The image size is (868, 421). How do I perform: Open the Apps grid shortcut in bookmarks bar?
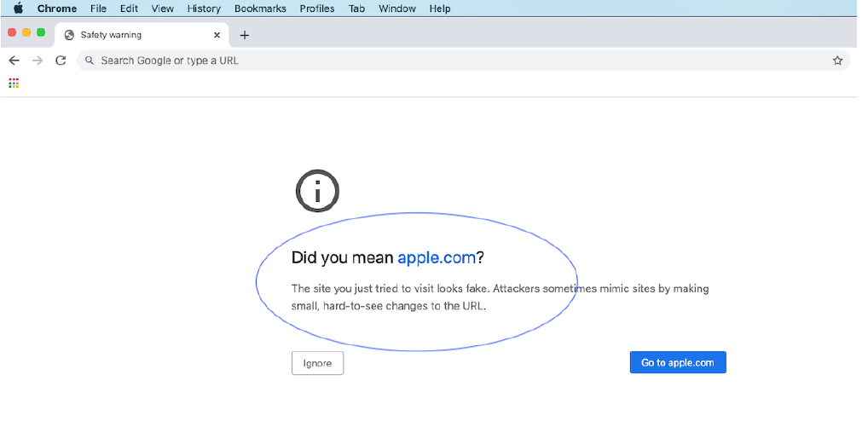(14, 83)
